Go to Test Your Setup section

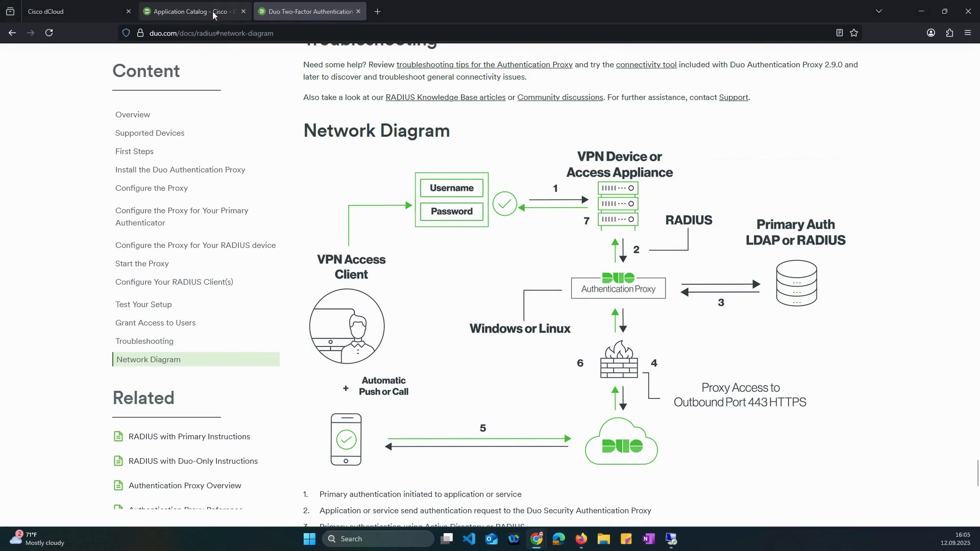click(x=143, y=305)
